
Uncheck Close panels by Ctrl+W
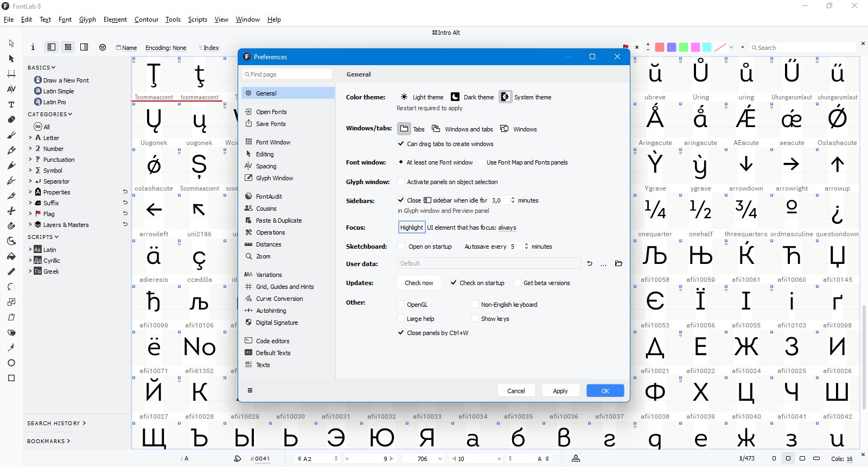(x=401, y=333)
